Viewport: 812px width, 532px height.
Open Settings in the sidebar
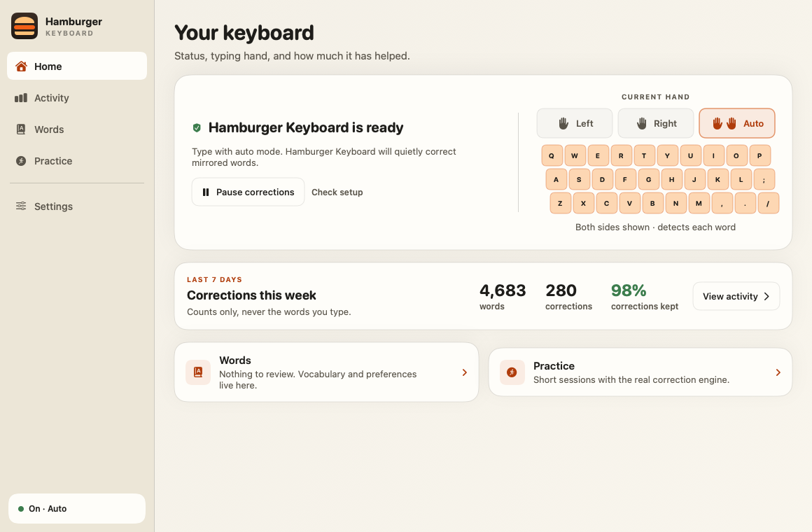point(77,206)
